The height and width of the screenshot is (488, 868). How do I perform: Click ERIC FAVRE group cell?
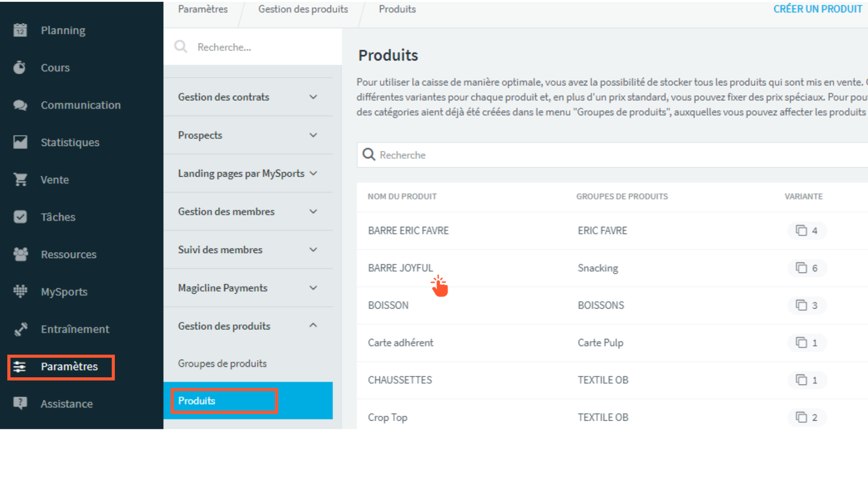602,230
